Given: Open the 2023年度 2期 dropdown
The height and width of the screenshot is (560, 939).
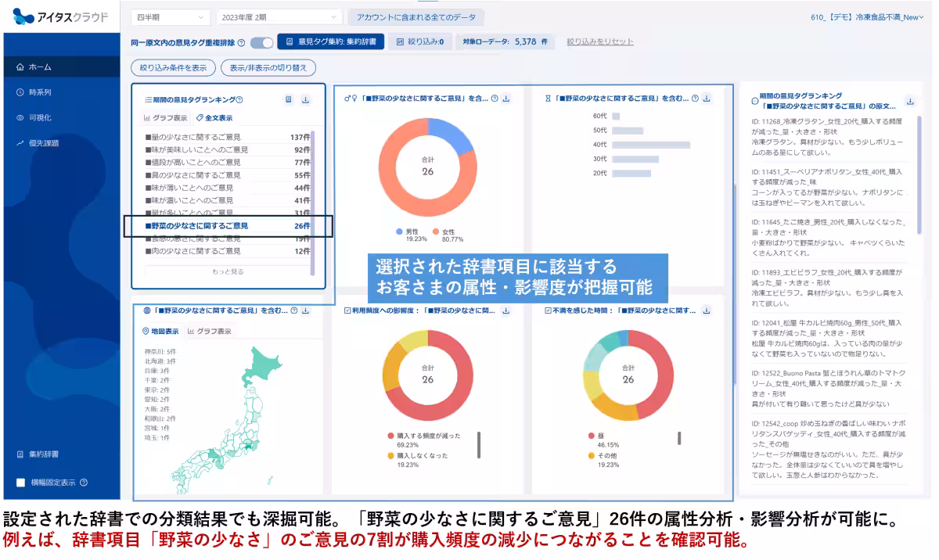Looking at the screenshot, I should [x=279, y=16].
